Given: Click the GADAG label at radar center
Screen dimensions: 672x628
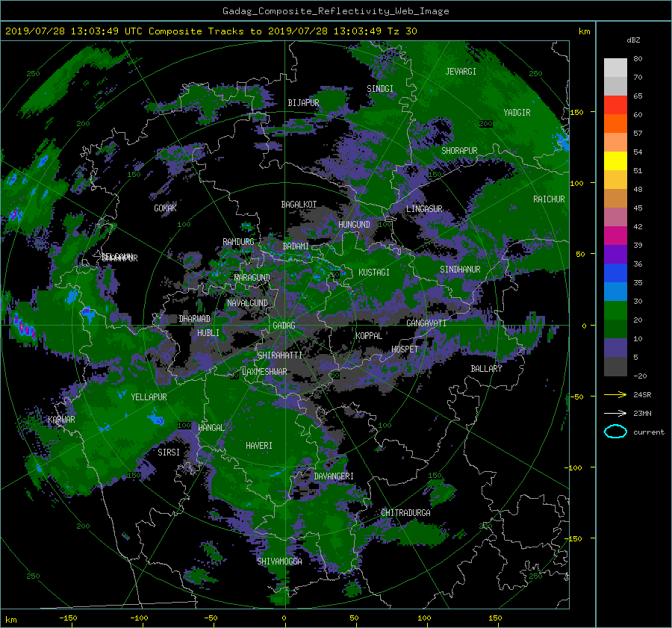Looking at the screenshot, I should (284, 326).
